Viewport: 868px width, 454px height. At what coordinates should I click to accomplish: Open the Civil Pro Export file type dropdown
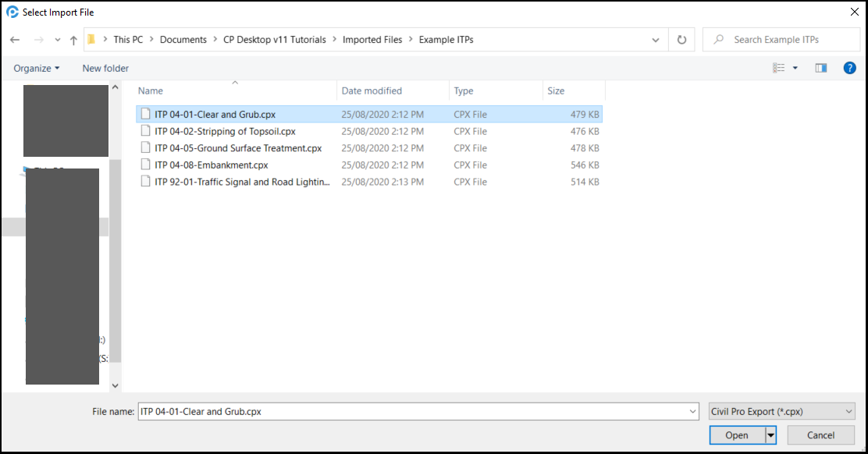(781, 412)
